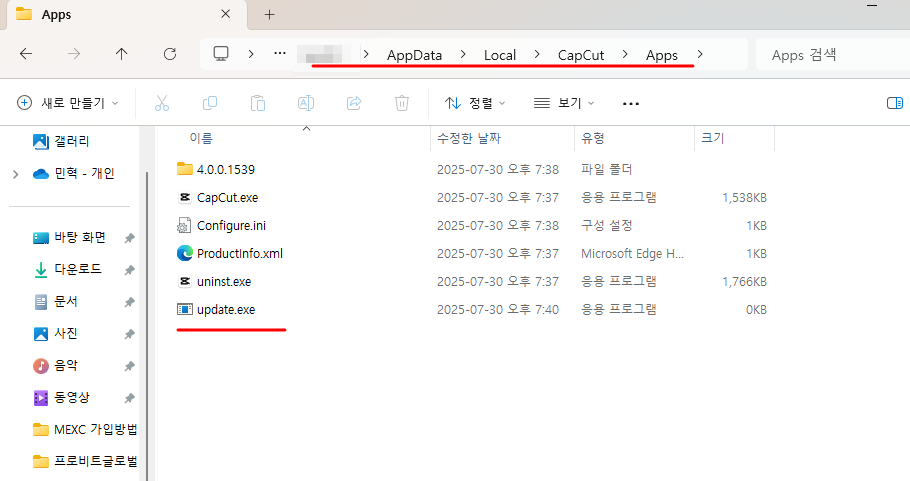Focus the Apps 검색 search box
The width and height of the screenshot is (910, 481).
833,55
